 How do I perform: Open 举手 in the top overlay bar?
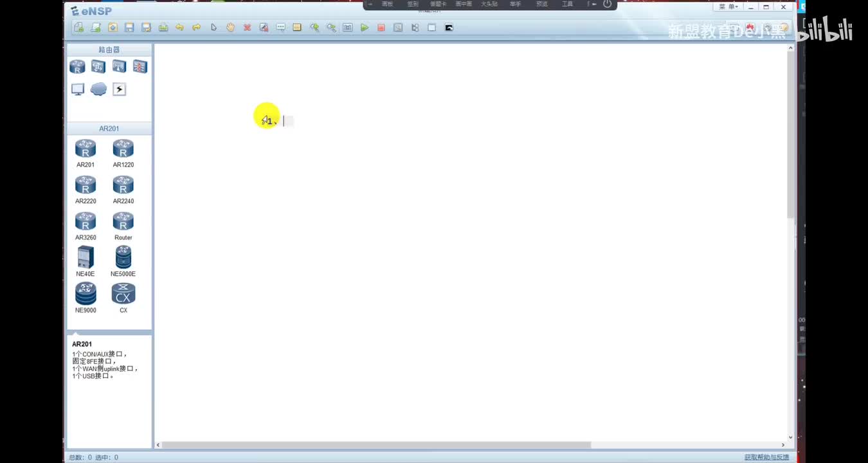[x=516, y=4]
